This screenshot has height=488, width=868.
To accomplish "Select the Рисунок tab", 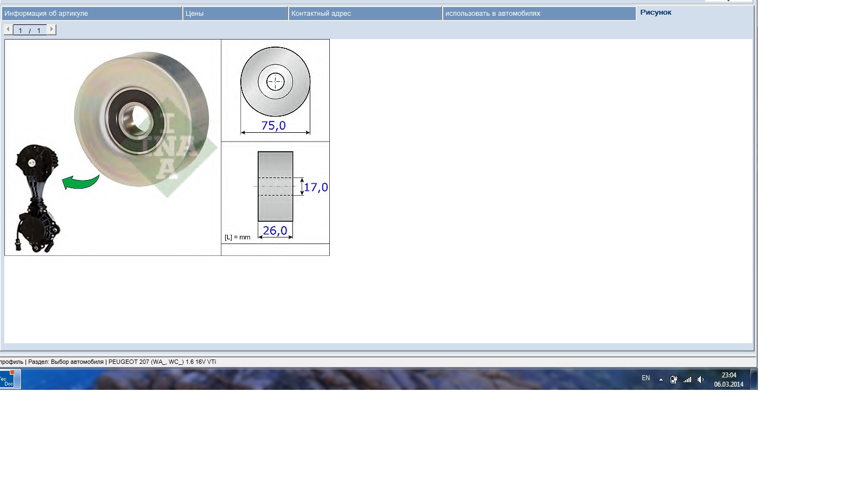I will pyautogui.click(x=655, y=12).
